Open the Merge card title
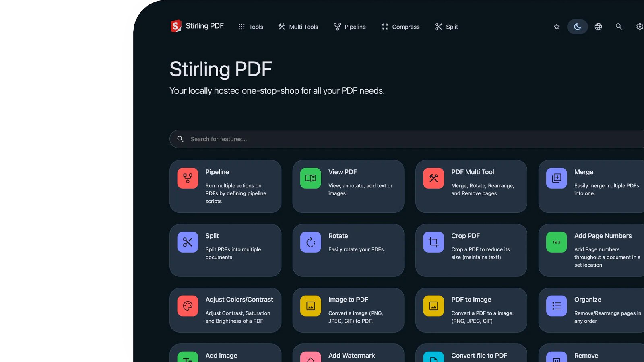 tap(584, 172)
